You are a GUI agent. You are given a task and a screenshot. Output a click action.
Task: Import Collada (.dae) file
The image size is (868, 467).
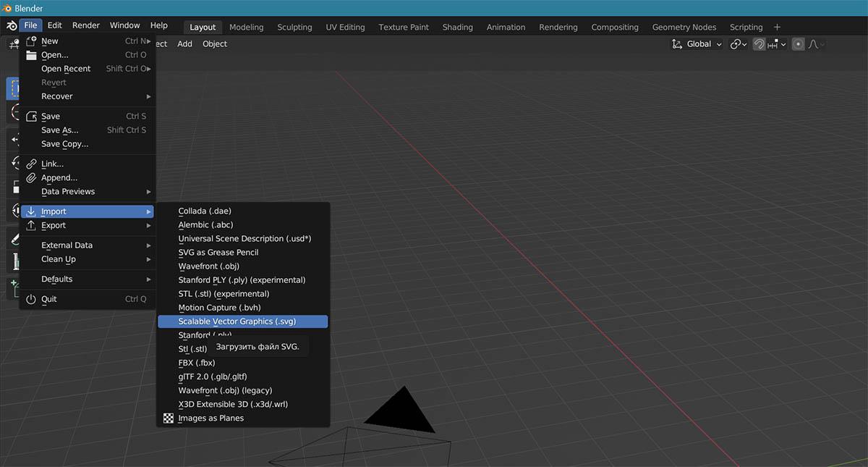pyautogui.click(x=243, y=211)
